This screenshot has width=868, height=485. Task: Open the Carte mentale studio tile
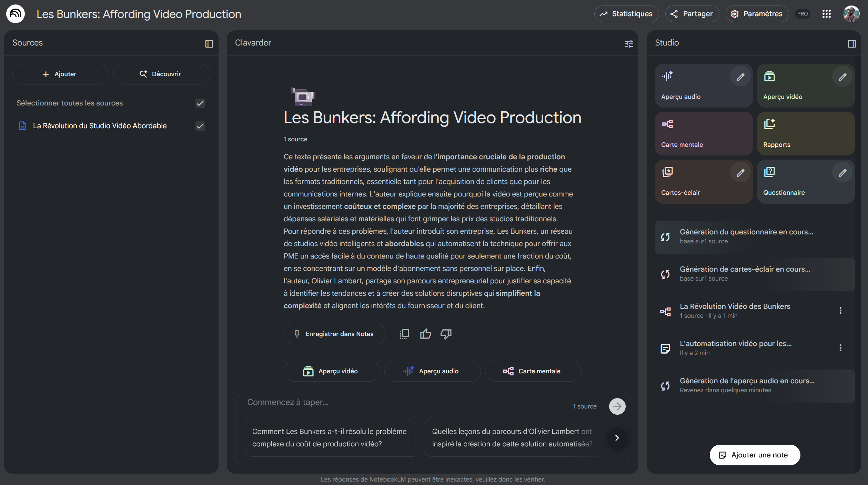(703, 133)
